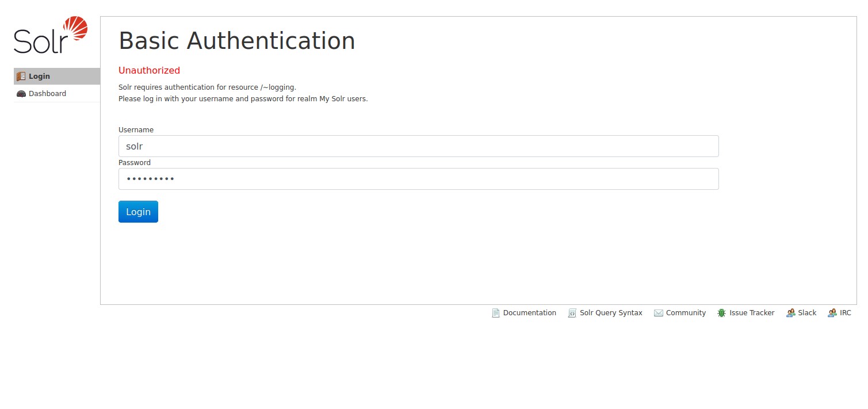The width and height of the screenshot is (868, 409).
Task: Click the Dashboard gauge icon in sidebar
Action: coord(21,94)
